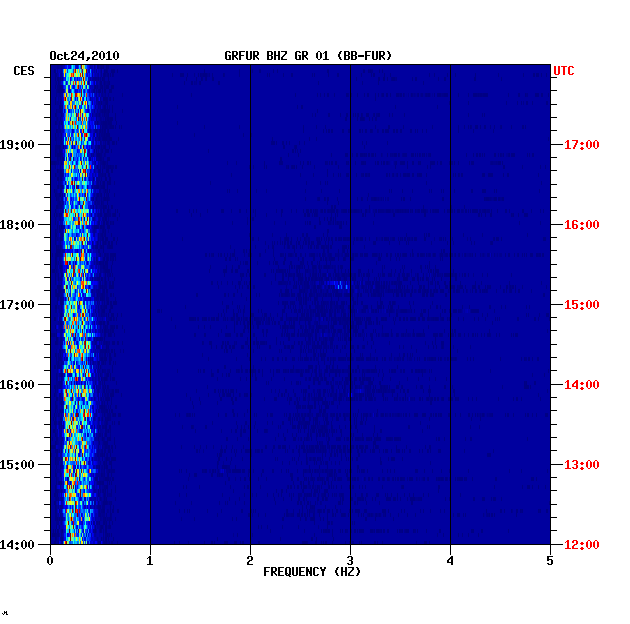Click the red 17:00 UTC label
Viewport: 630px width, 624px height.
pos(581,145)
